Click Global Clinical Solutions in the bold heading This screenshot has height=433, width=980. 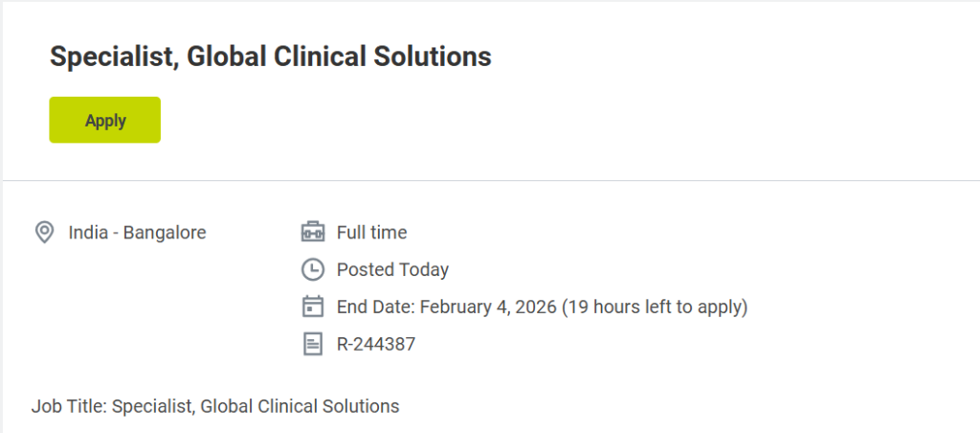[x=339, y=57]
